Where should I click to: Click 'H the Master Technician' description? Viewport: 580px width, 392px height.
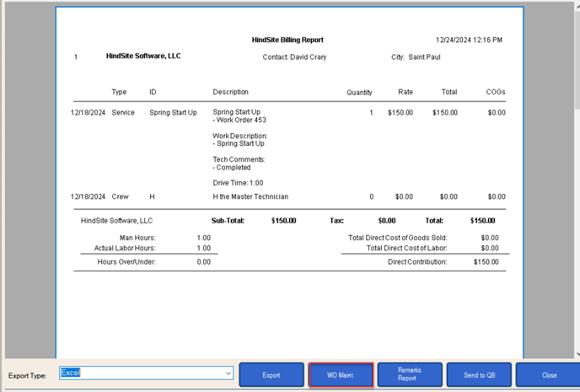tap(250, 196)
